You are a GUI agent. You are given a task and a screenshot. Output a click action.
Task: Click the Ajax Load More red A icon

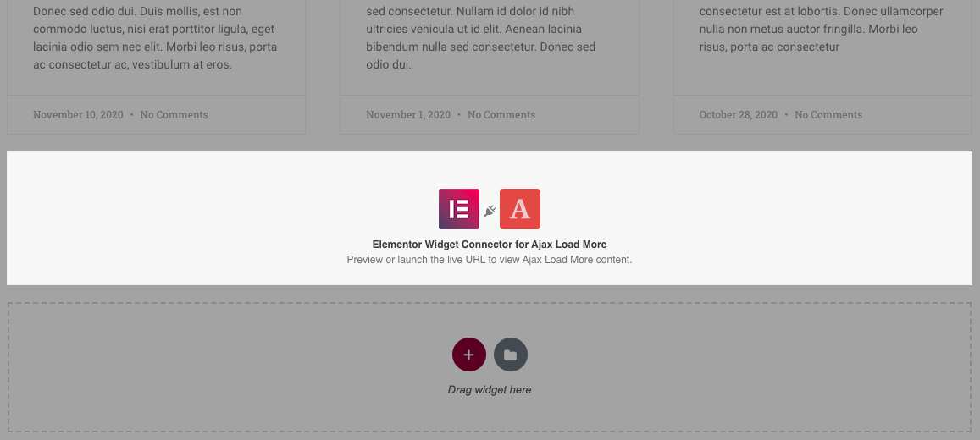(520, 209)
